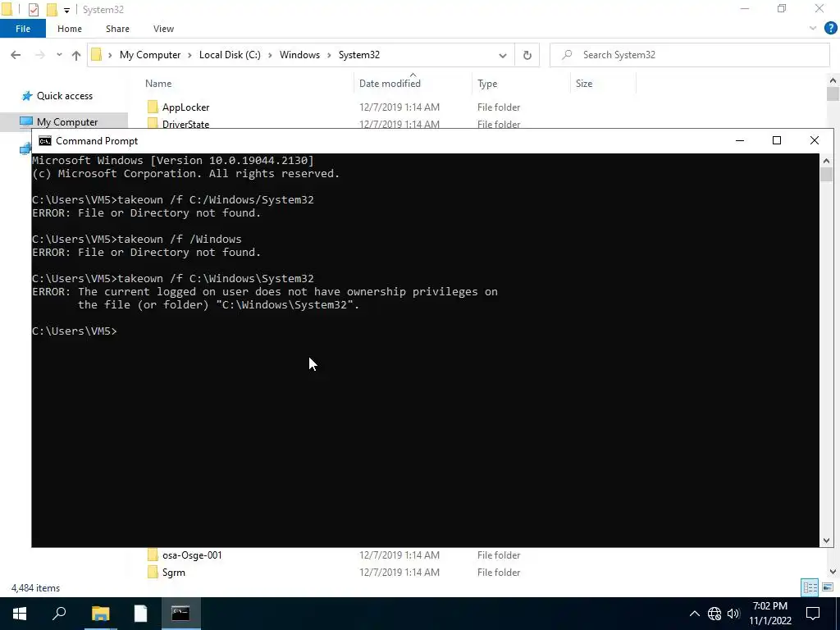The image size is (840, 630).
Task: Sort by the Size column header
Action: (584, 84)
